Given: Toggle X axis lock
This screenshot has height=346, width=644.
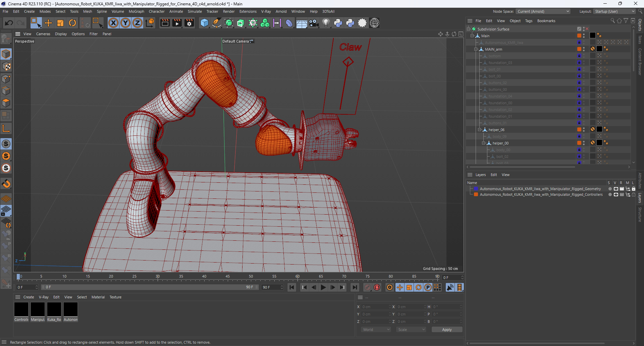Looking at the screenshot, I should [x=113, y=23].
